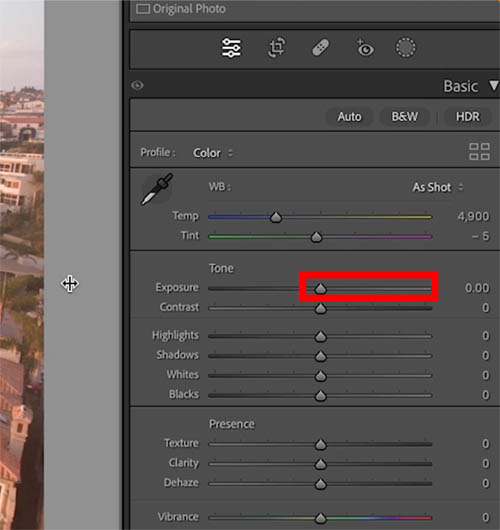
Task: Select the Edit sliders tool icon
Action: click(x=231, y=48)
